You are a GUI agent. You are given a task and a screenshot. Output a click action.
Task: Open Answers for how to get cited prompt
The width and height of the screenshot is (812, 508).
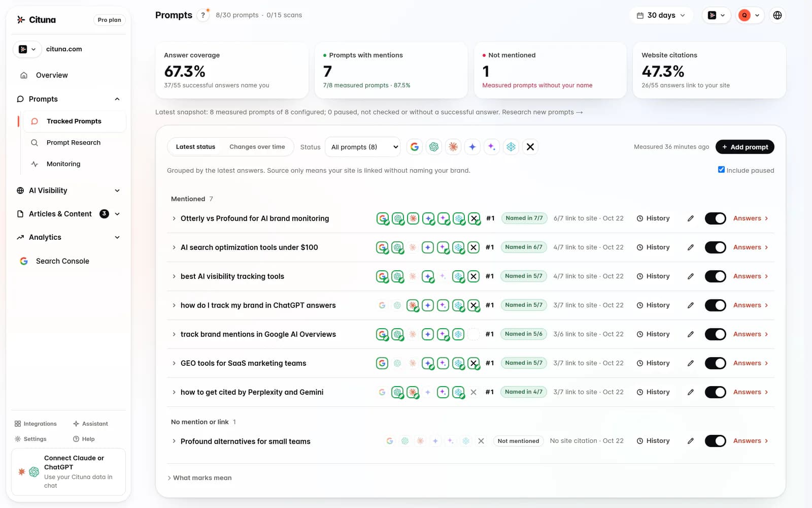point(751,392)
